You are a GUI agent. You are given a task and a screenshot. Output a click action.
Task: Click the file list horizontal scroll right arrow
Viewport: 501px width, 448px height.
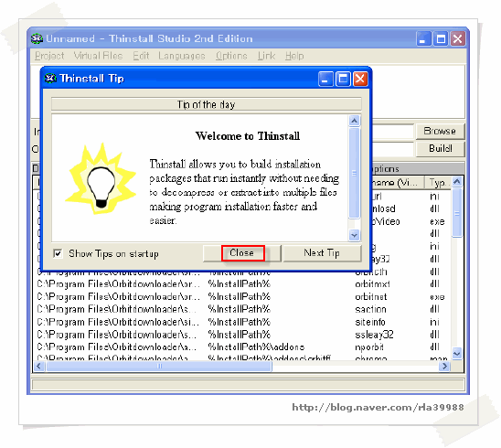444,367
